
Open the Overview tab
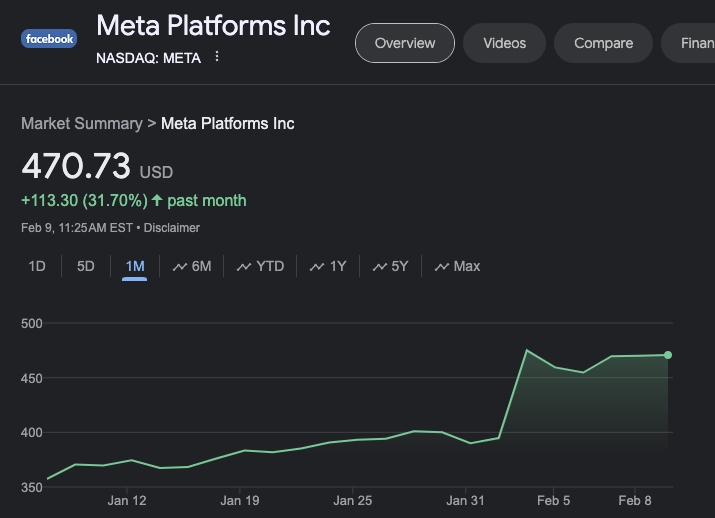pos(404,43)
